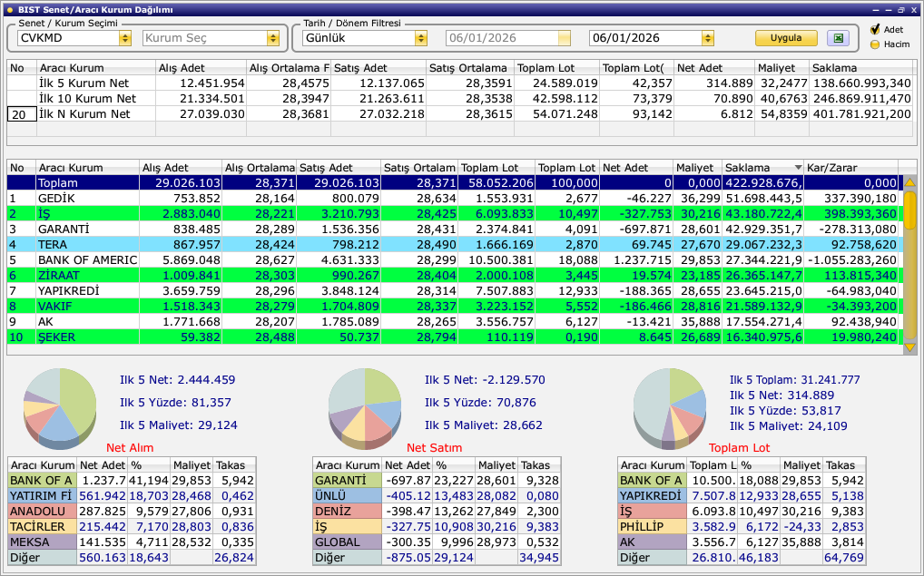Click the BANK OF A color cell in Net Alım
The image size is (924, 576).
pyautogui.click(x=42, y=481)
